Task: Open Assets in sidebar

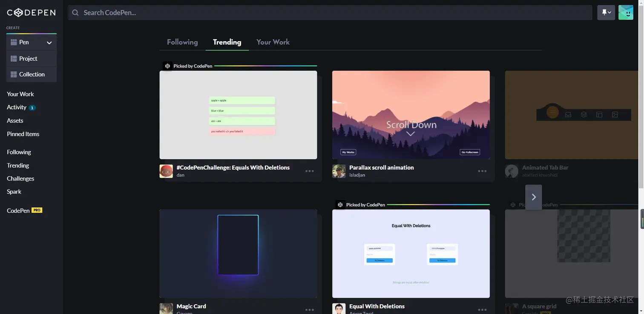Action: pyautogui.click(x=15, y=120)
